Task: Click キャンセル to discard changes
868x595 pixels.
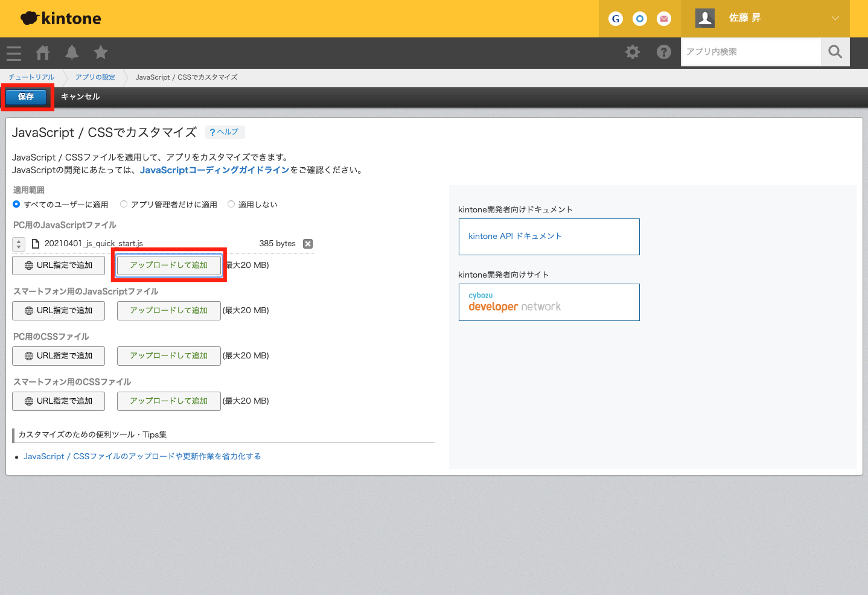Action: point(80,97)
